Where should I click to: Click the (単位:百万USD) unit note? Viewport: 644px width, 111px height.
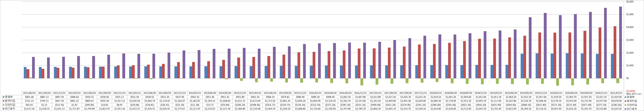click(x=634, y=94)
